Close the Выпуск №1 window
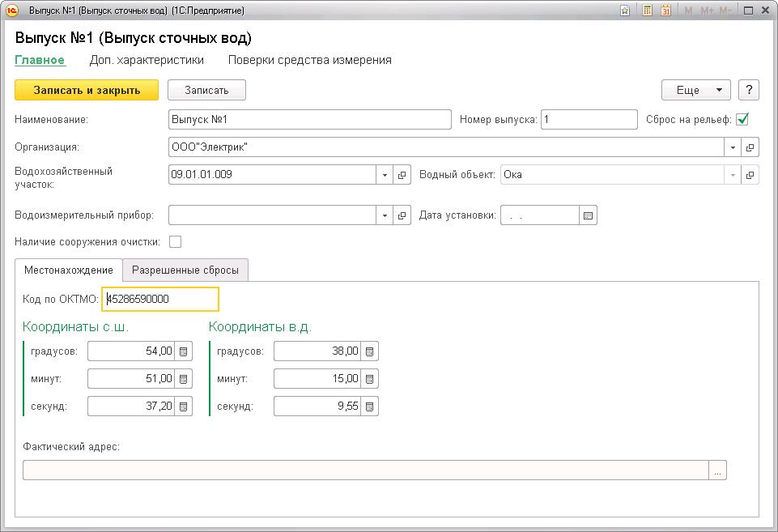This screenshot has height=532, width=778. coord(766,11)
